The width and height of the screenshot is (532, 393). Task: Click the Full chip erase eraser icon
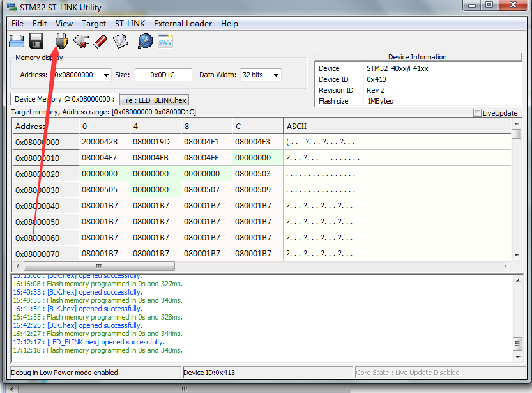[x=100, y=41]
